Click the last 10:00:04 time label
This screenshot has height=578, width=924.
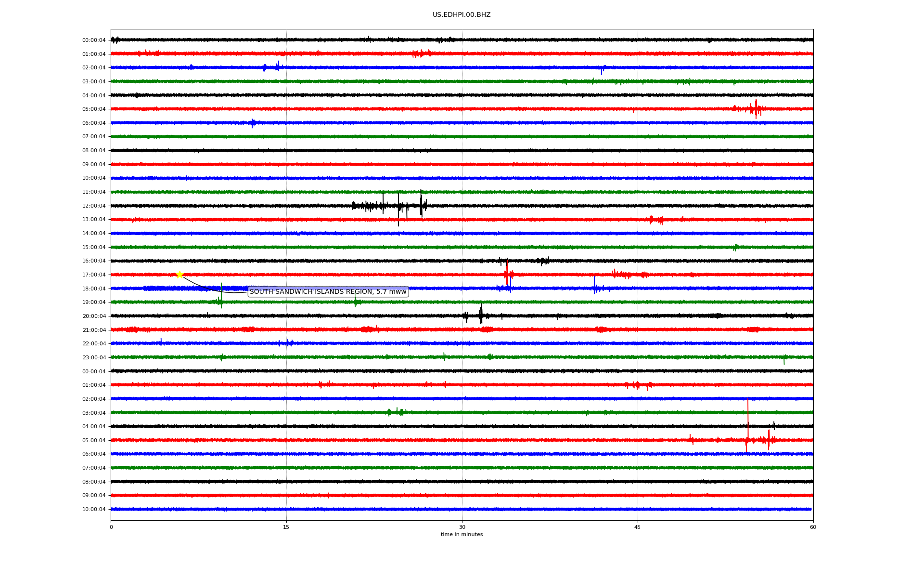(94, 510)
